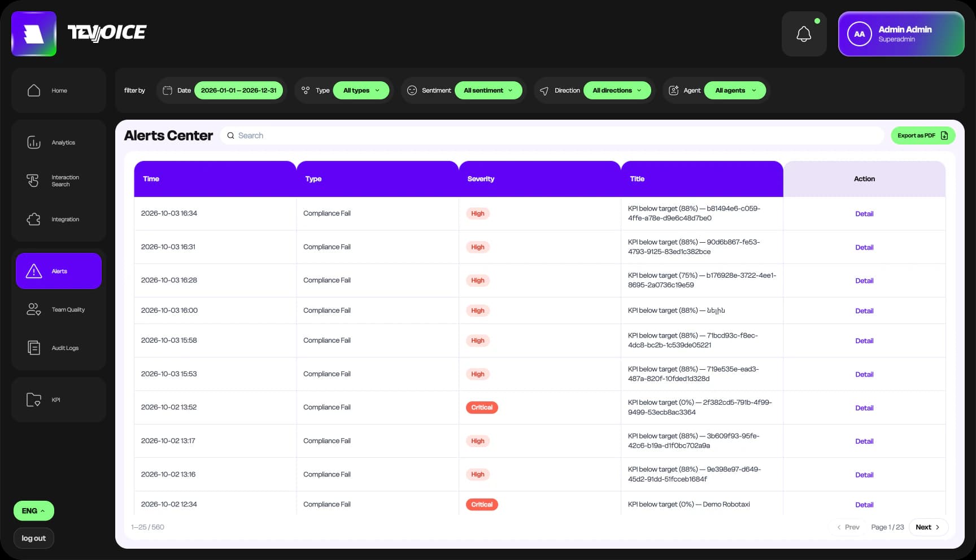Click the Direction arrow icon
Screen dimensions: 976x560
(x=544, y=91)
